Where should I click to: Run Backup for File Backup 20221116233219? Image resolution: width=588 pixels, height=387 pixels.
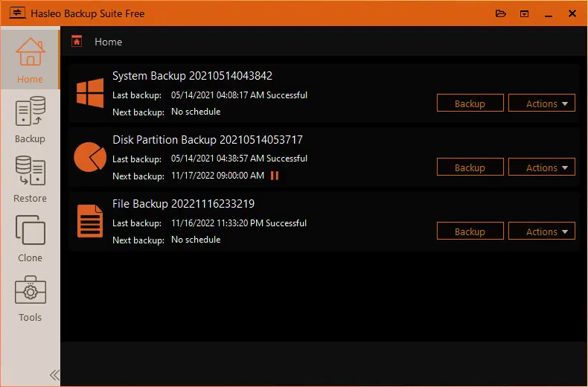tap(470, 231)
